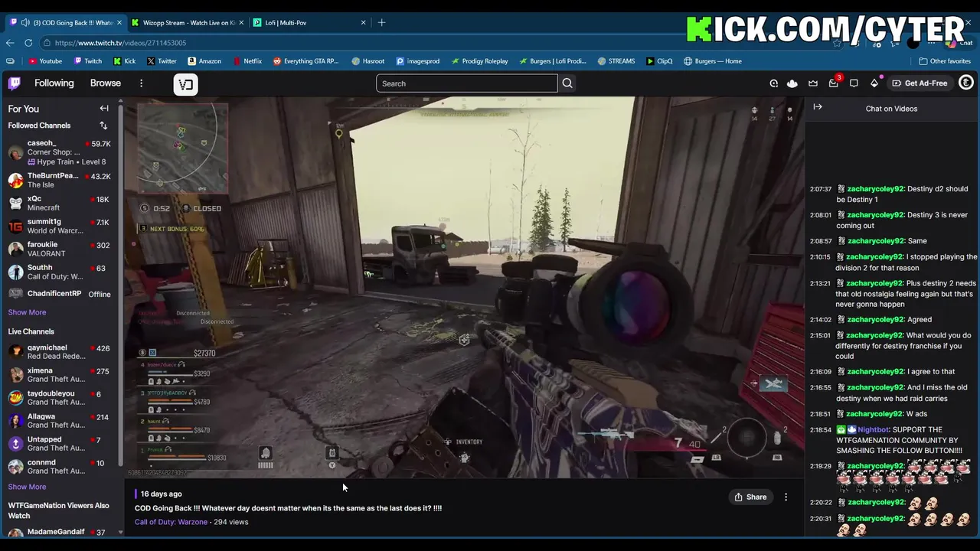The width and height of the screenshot is (980, 551).
Task: Open the drops icon in top navigation
Action: point(773,83)
